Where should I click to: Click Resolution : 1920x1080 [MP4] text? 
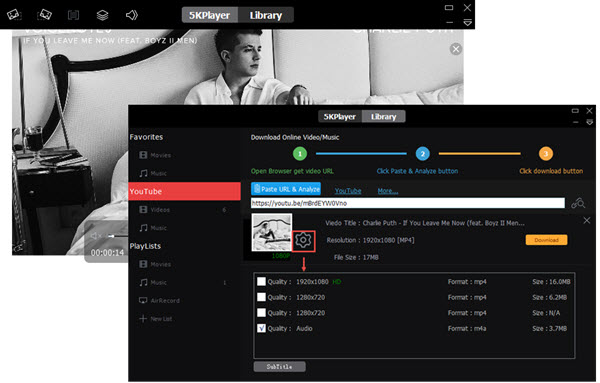370,240
